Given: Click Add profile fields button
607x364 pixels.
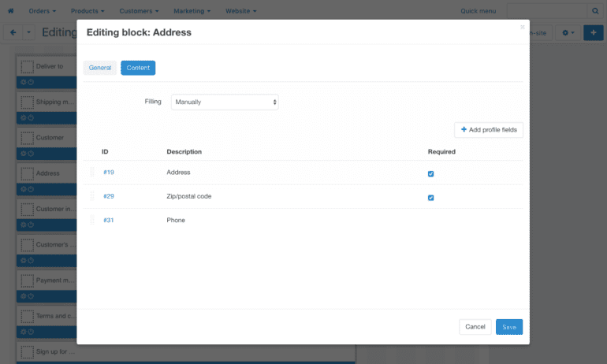Looking at the screenshot, I should [489, 129].
